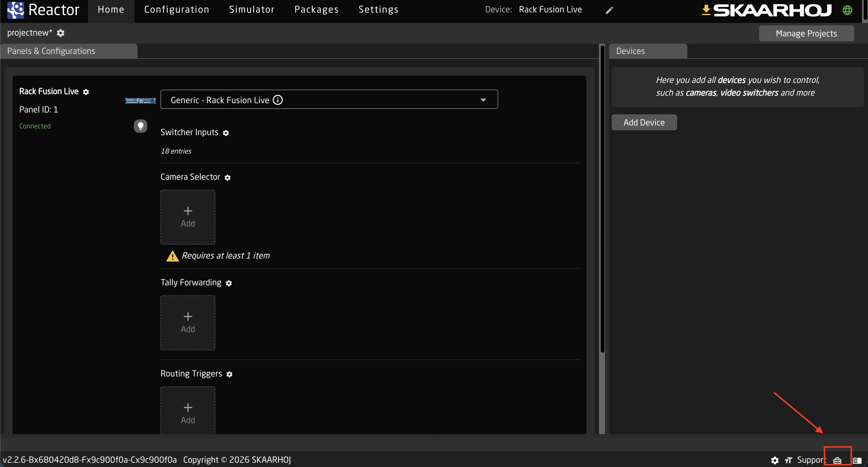Expand the Generic - Rack Fusion Live dropdown
Image resolution: width=868 pixels, height=467 pixels.
[x=483, y=100]
